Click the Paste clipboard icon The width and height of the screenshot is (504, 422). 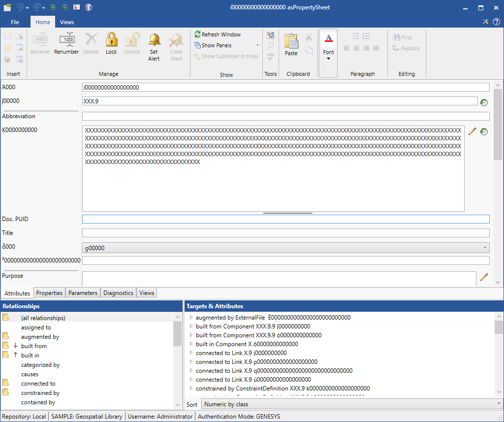(x=291, y=41)
